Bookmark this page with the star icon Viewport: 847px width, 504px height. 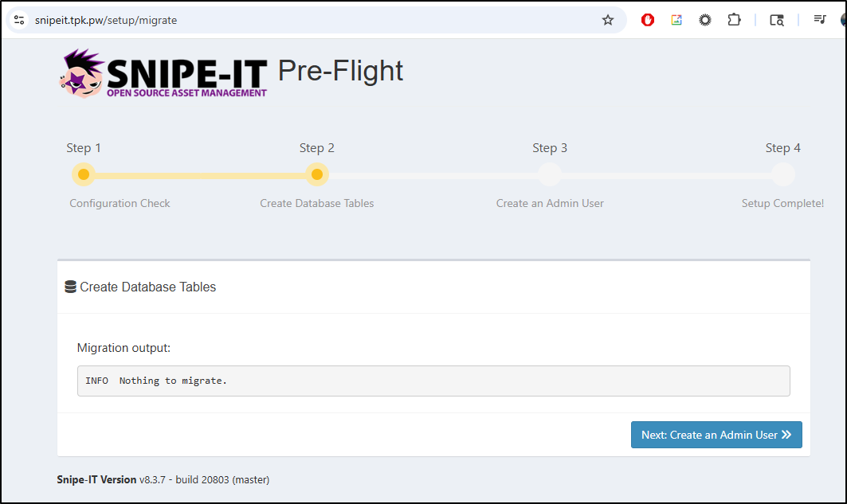608,20
